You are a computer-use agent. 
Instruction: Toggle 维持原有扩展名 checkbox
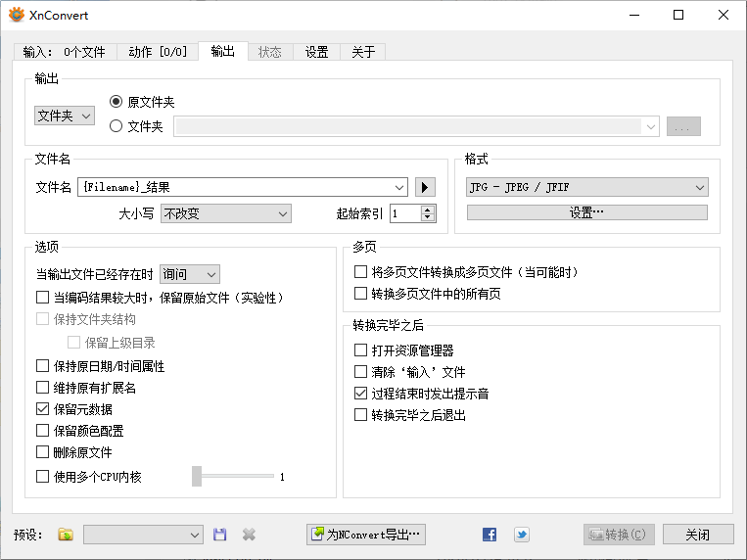(42, 388)
